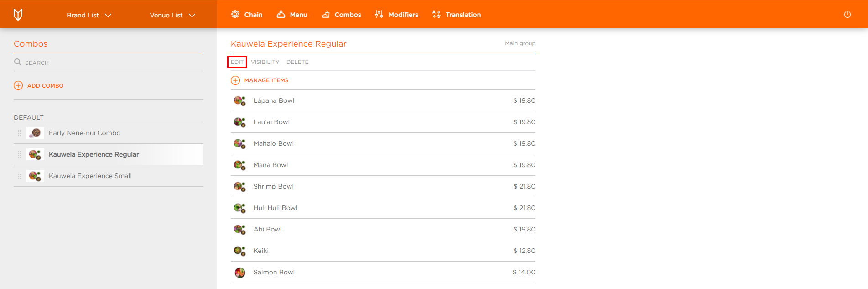
Task: Click the Mahalo Bowl item name
Action: click(274, 143)
